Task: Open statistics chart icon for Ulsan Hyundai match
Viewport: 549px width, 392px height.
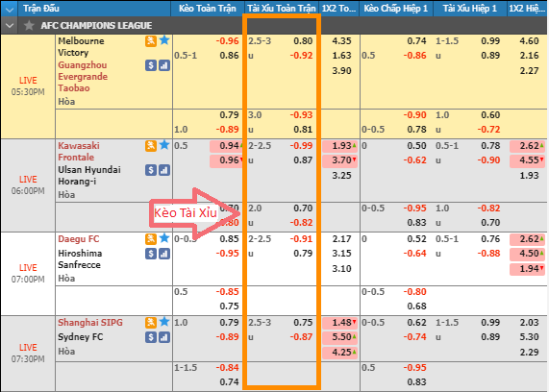Action: coord(164,170)
